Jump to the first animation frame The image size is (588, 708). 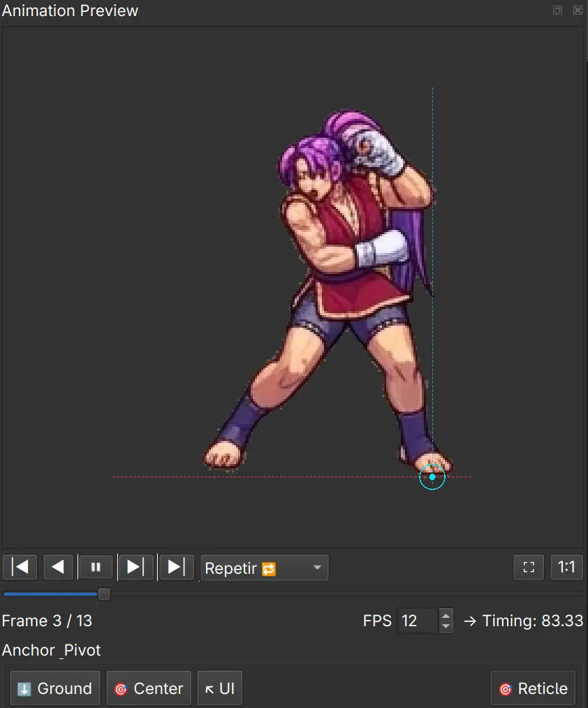20,567
